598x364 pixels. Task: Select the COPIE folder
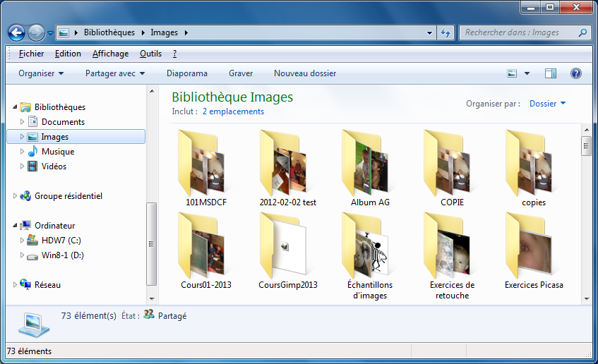click(x=452, y=168)
